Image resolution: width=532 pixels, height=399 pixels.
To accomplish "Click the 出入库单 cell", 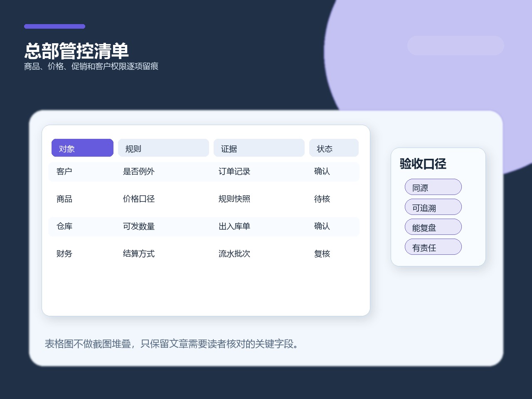I will coord(234,226).
